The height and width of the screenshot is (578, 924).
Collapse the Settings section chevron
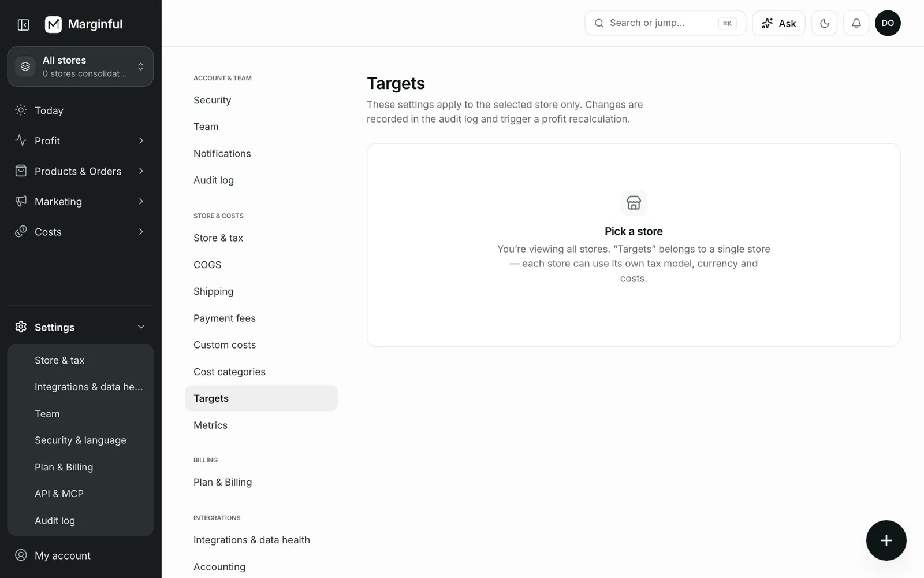141,327
